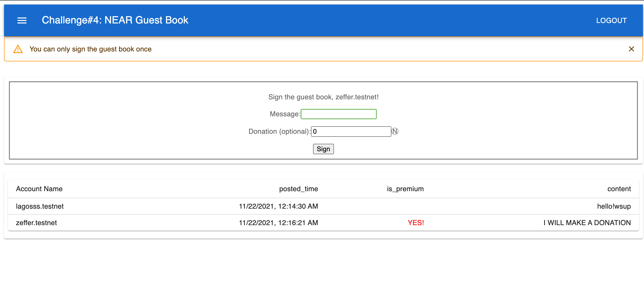Click the 'hello!wsup' message cell
The image size is (644, 298).
pos(614,206)
